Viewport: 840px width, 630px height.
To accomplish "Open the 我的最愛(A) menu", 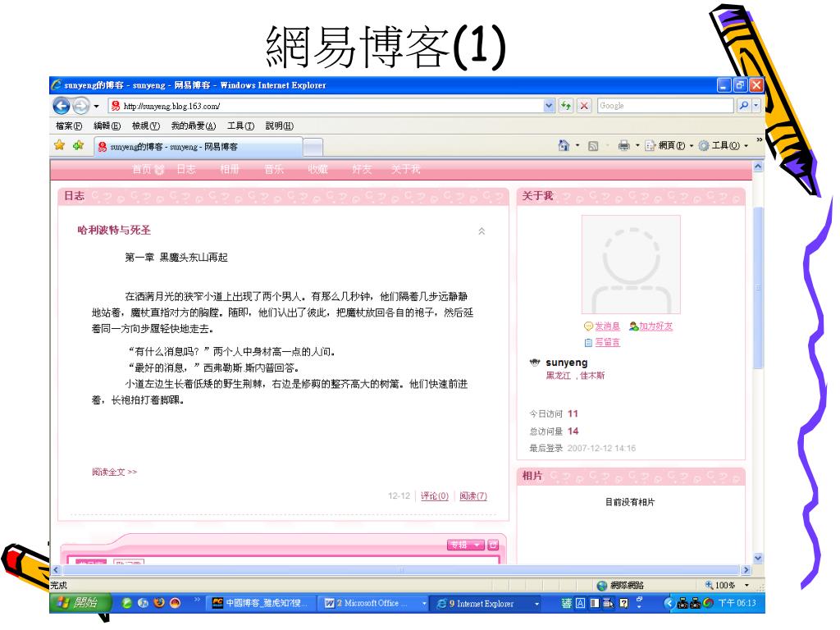I will [194, 126].
